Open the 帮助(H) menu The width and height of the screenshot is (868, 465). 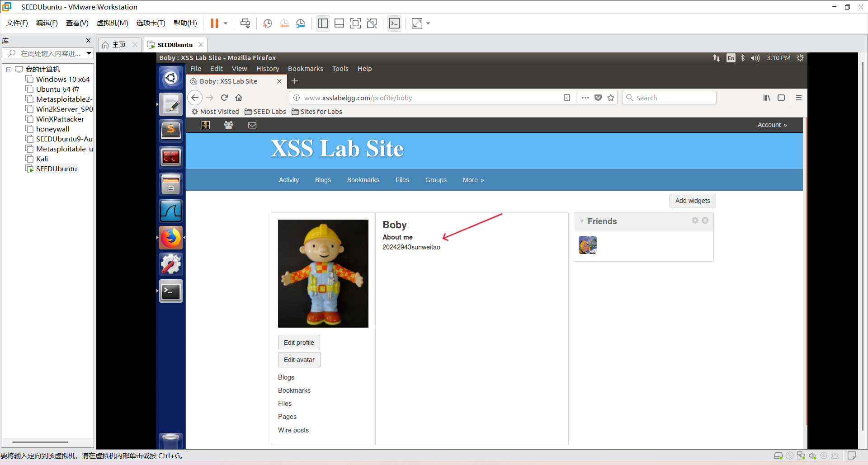point(185,23)
